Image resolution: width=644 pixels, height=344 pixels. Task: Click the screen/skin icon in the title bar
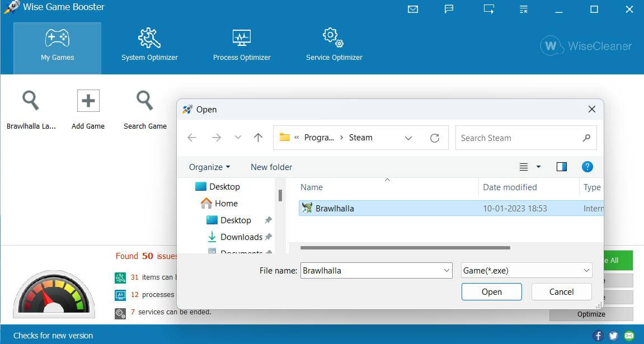[489, 9]
